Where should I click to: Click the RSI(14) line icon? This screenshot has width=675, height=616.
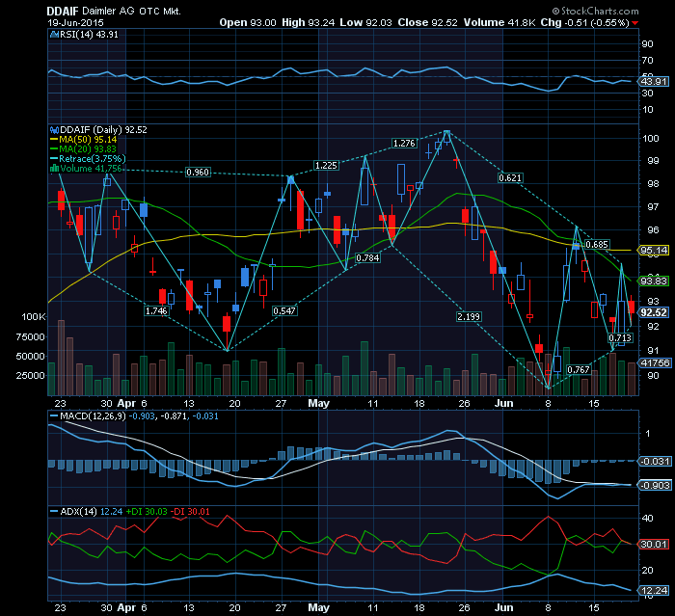55,35
